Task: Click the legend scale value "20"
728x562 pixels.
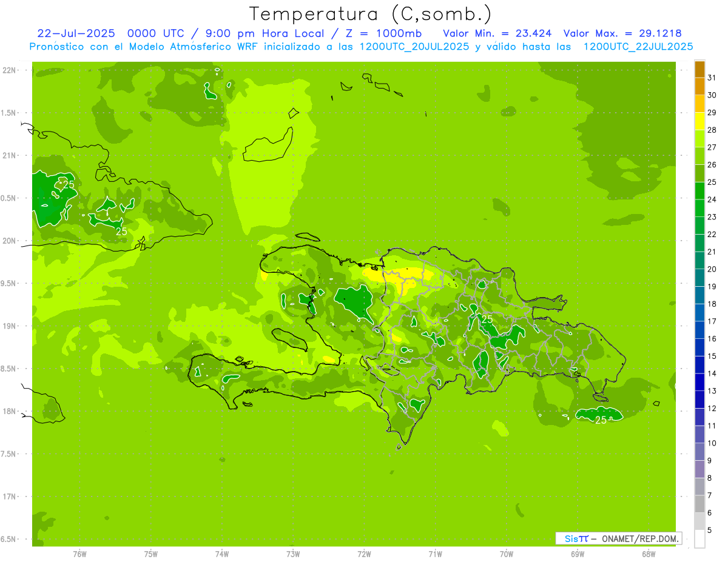Action: pyautogui.click(x=712, y=269)
